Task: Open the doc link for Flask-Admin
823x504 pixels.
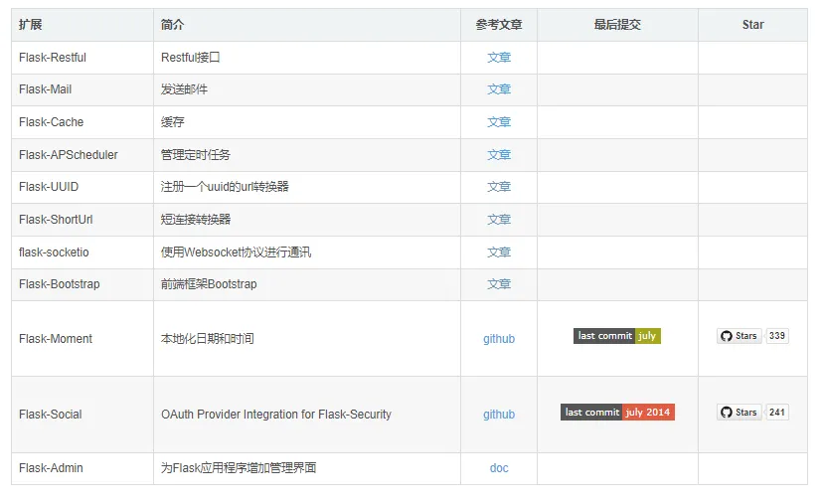Action: pos(499,468)
